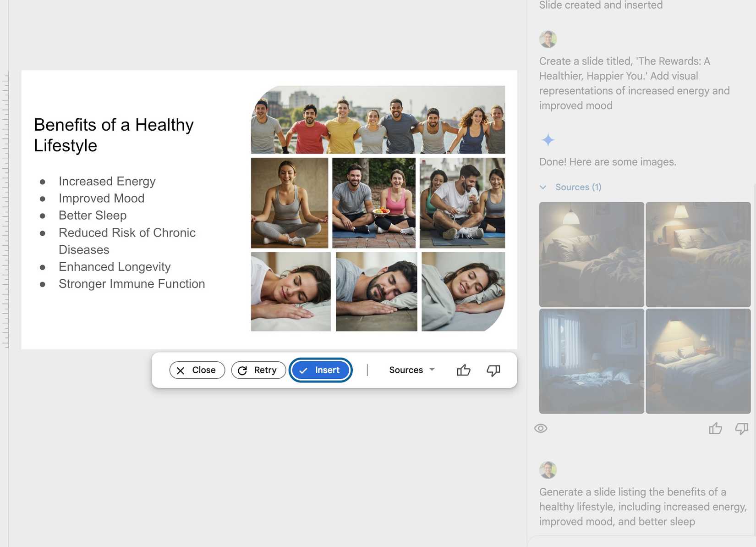This screenshot has width=756, height=547.
Task: Click the Close button to dismiss the preview
Action: [197, 370]
